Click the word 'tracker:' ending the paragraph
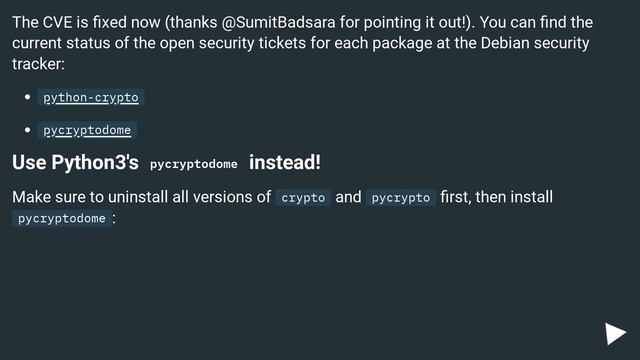The width and height of the screenshot is (640, 360). (38, 64)
